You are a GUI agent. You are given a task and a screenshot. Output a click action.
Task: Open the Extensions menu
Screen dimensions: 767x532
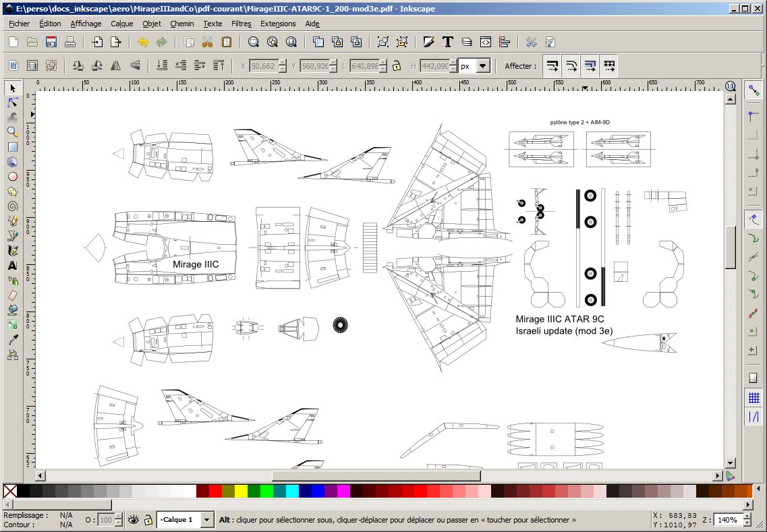click(278, 24)
